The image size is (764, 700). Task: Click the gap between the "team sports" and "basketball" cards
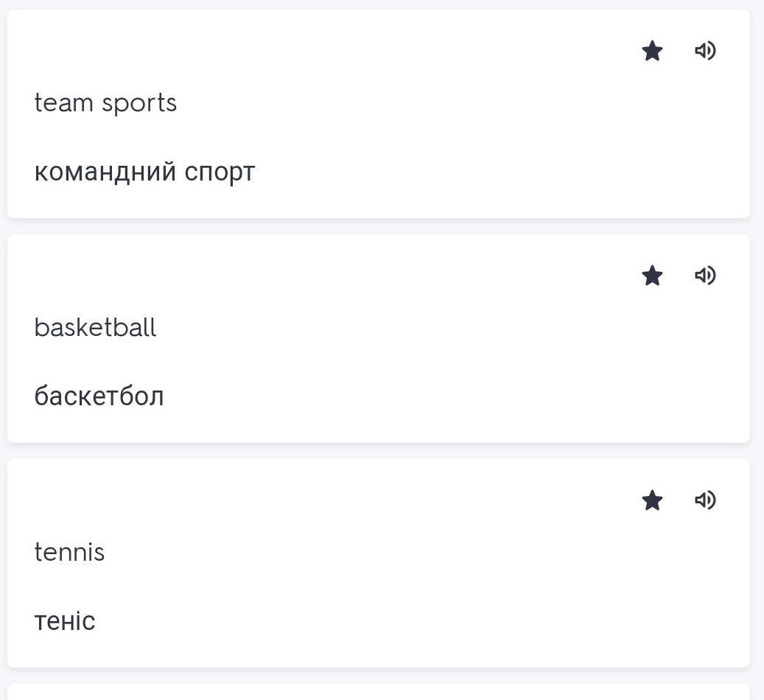(x=379, y=226)
